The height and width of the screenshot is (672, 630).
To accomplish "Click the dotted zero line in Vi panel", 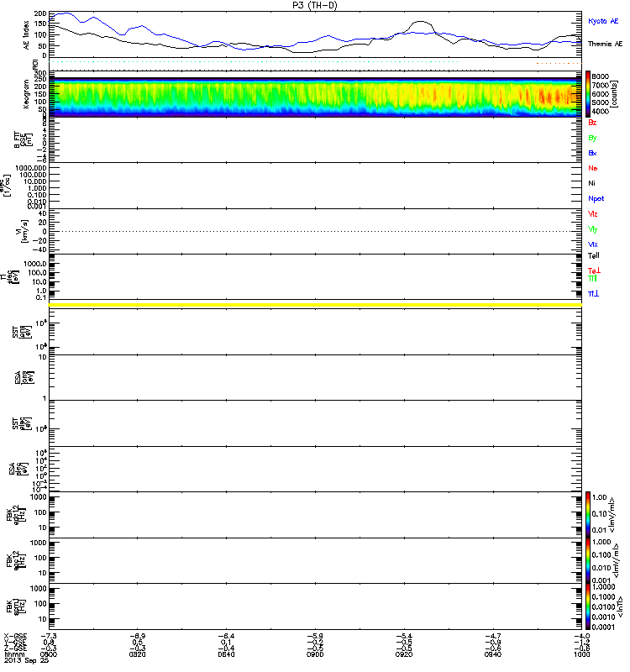I will click(x=315, y=232).
